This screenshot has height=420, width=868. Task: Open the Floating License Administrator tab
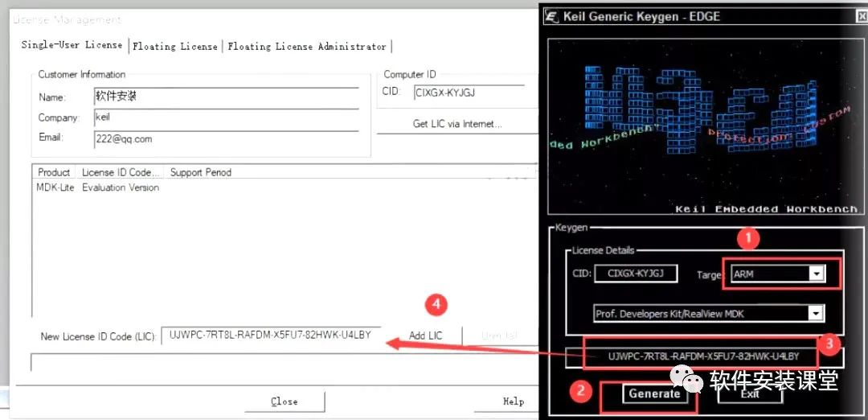307,47
